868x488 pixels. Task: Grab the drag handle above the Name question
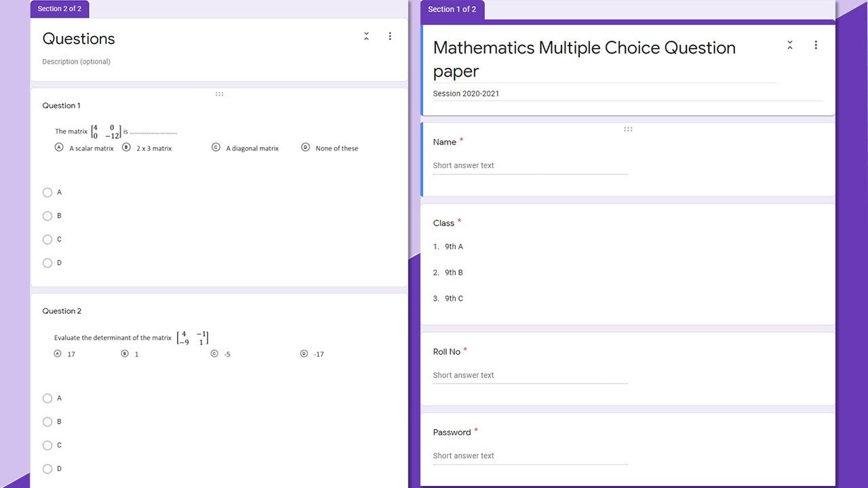click(628, 129)
